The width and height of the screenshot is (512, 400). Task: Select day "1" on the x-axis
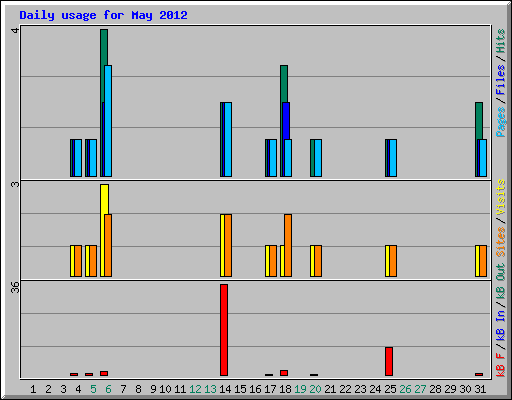[x=33, y=389]
